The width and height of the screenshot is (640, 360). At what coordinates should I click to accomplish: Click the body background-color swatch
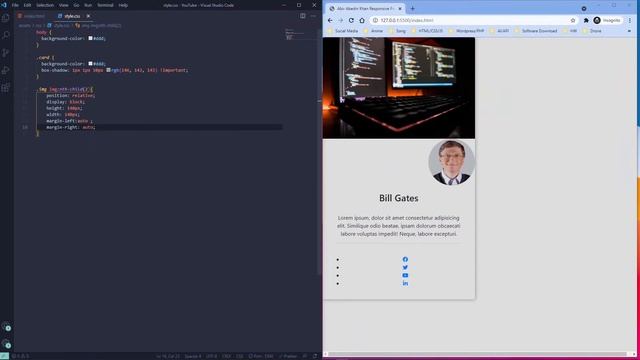click(x=90, y=38)
